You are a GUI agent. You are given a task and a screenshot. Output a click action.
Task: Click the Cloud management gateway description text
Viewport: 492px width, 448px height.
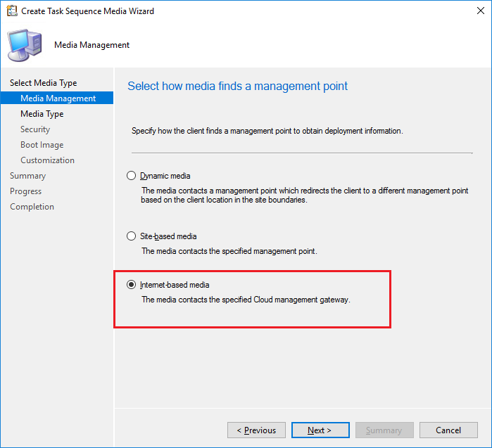246,300
